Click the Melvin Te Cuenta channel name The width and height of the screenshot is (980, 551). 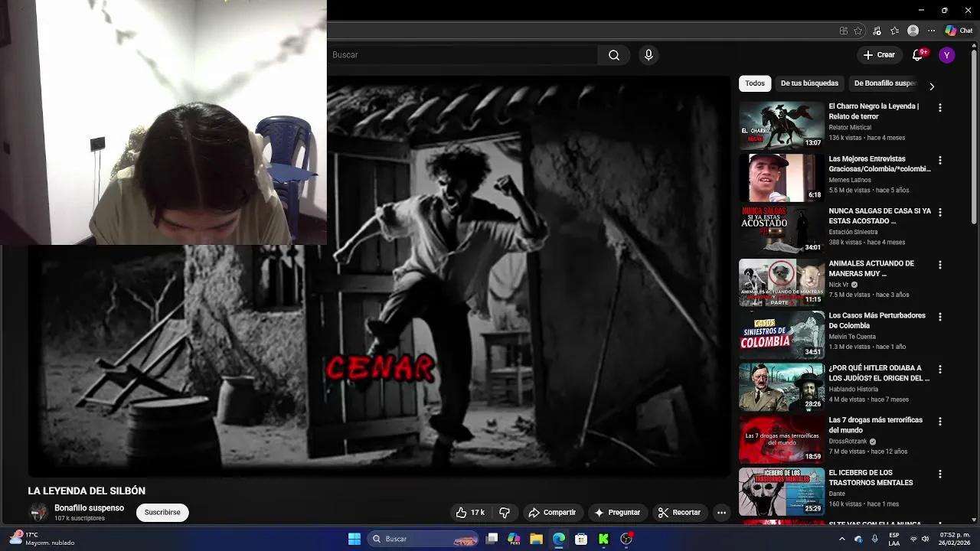[852, 337]
